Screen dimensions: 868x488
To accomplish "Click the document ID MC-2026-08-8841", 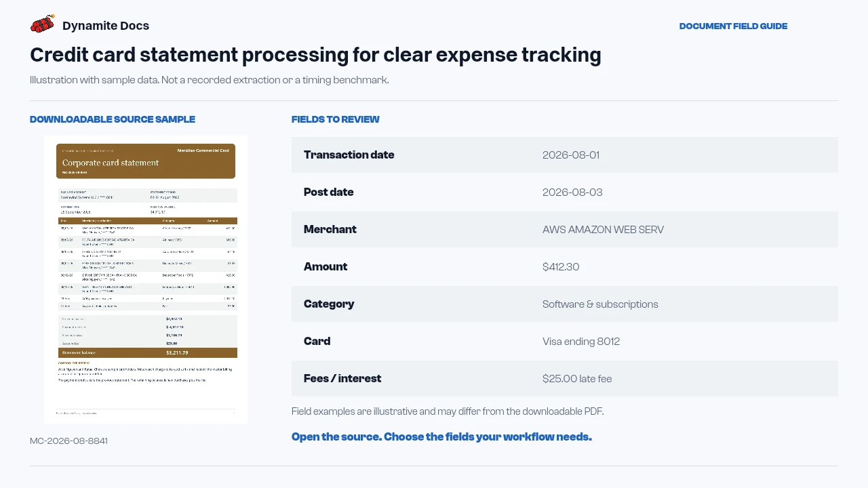I will (68, 441).
